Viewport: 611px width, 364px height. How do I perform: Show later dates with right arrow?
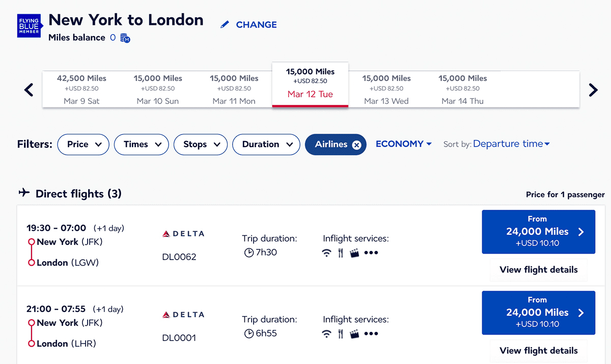tap(593, 90)
